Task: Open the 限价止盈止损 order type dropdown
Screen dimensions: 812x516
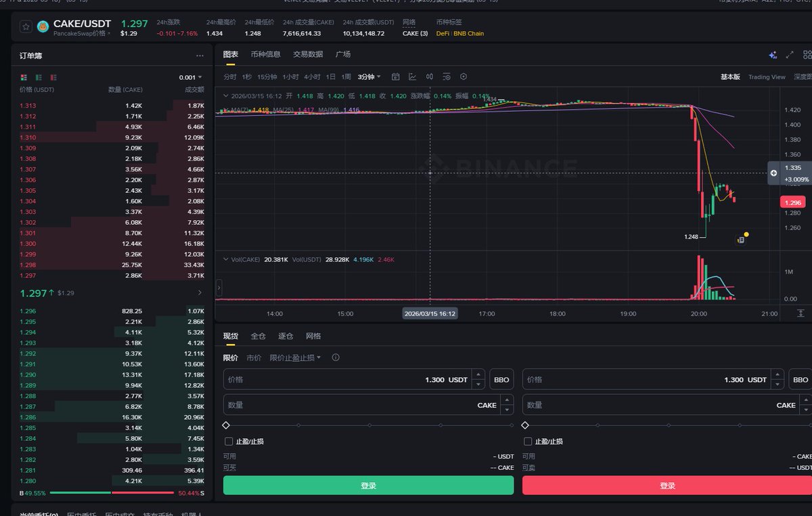Action: 295,358
